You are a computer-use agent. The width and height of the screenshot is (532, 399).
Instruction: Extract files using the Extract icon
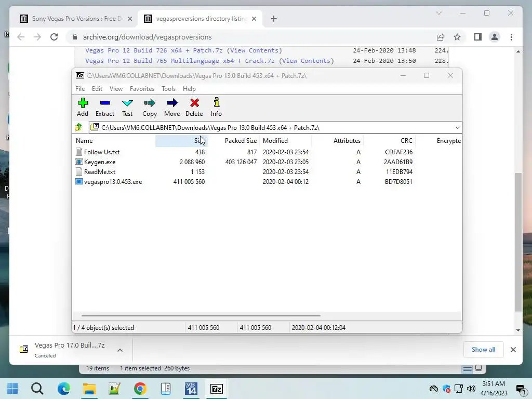(x=105, y=107)
